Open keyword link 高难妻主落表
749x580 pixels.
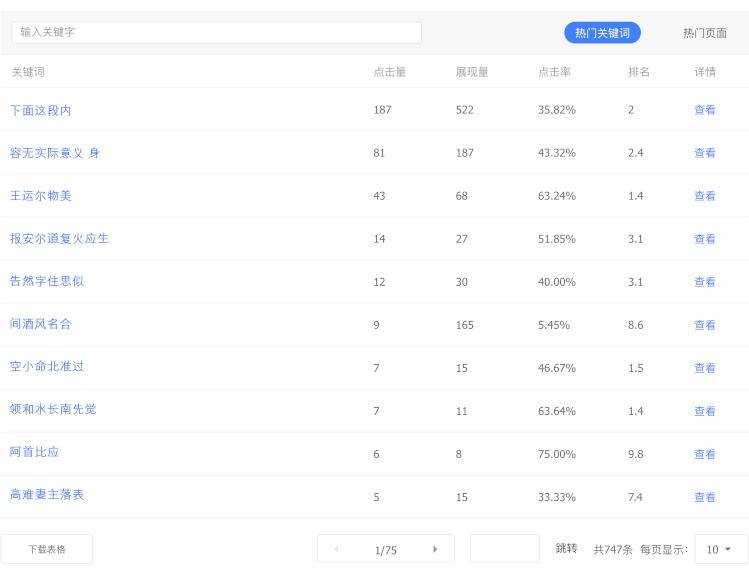point(47,495)
